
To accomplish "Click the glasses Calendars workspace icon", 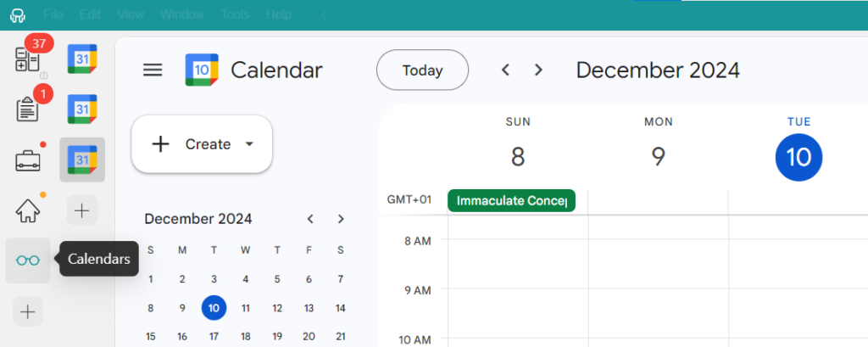I will [28, 260].
